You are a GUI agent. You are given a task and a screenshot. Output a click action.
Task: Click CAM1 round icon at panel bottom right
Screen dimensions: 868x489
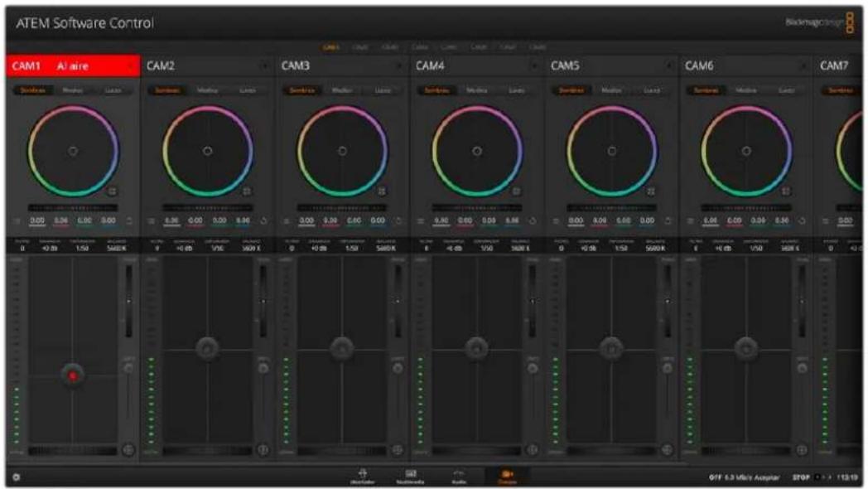click(x=128, y=450)
